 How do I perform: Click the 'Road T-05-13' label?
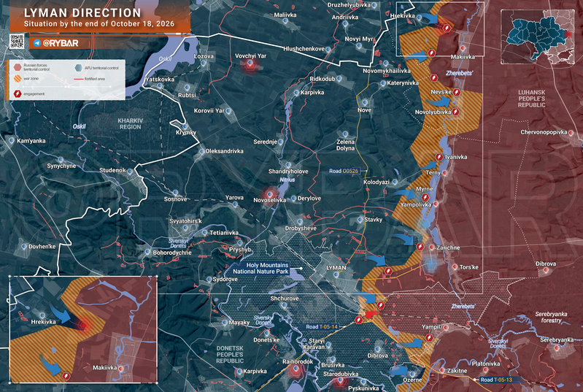[496, 380]
